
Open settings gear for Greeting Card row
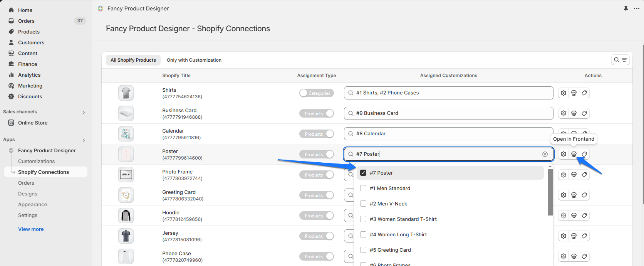563,195
